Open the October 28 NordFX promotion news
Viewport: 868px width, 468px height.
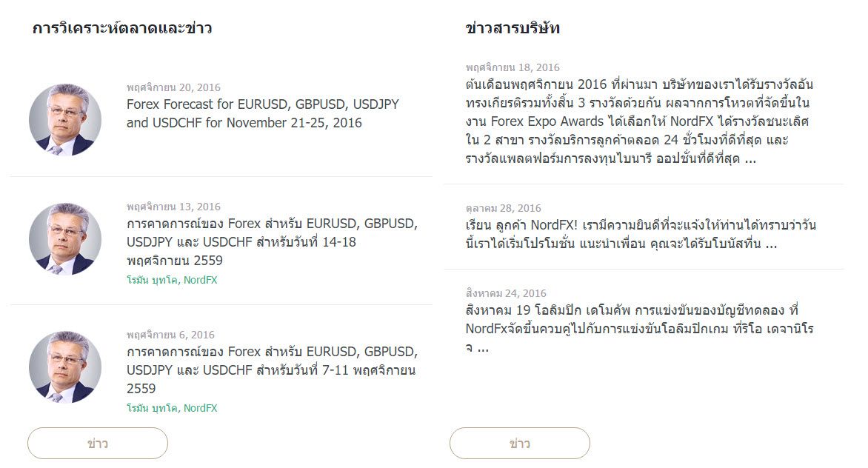(x=641, y=234)
